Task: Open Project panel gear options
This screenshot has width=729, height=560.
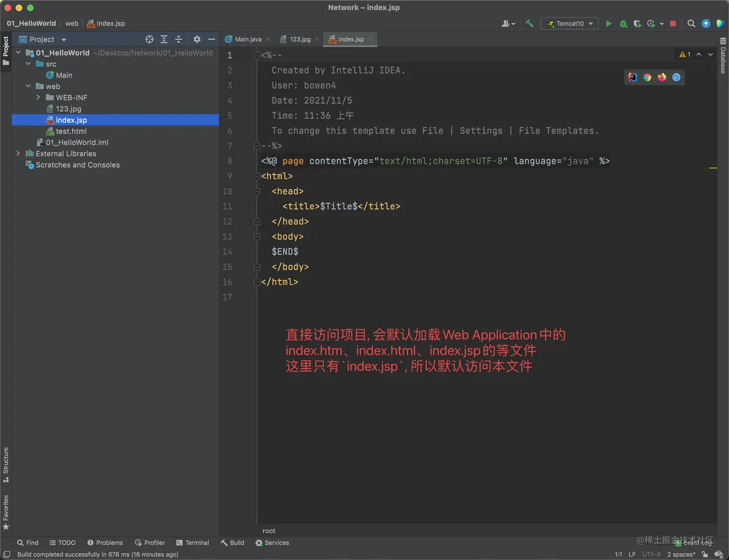Action: pos(197,39)
